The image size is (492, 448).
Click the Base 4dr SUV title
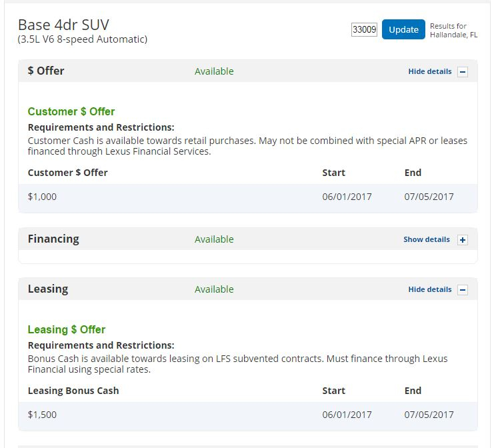tap(63, 25)
